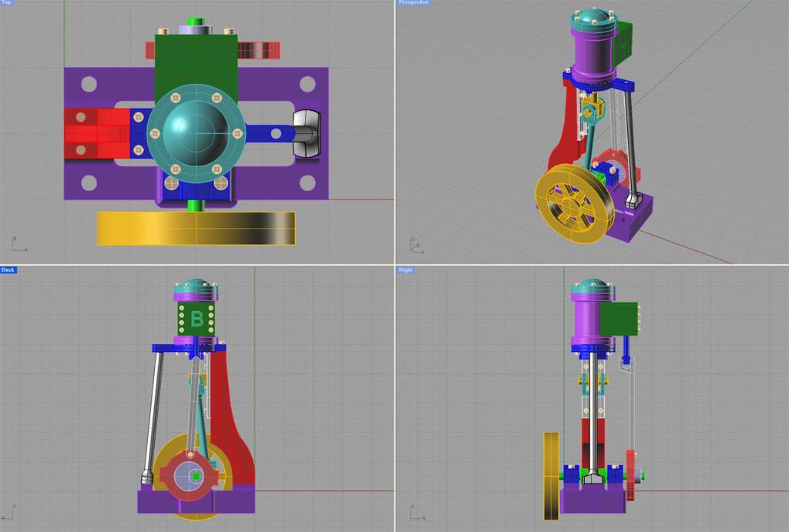Open the Back viewport title menu
Viewport: 789px width, 532px height.
[x=8, y=269]
